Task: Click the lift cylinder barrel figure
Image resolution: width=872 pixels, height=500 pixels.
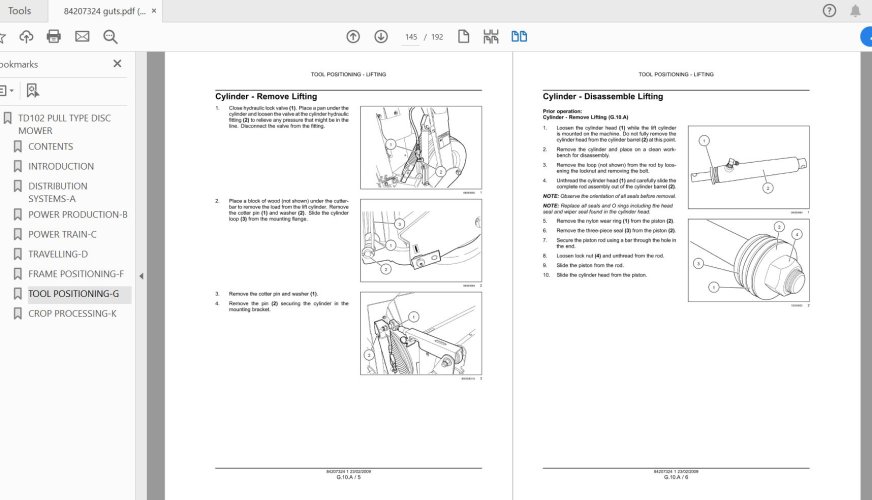Action: click(x=749, y=167)
